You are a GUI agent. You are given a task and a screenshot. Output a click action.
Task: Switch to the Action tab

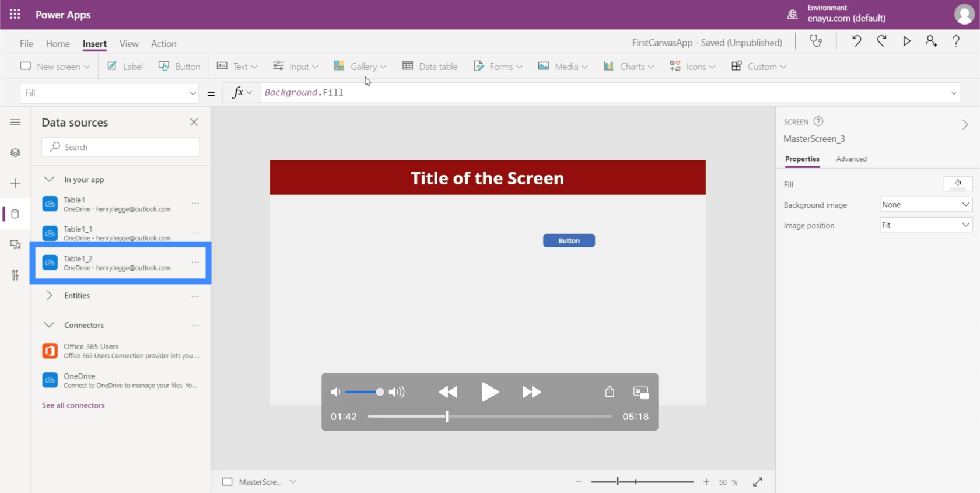click(x=163, y=44)
